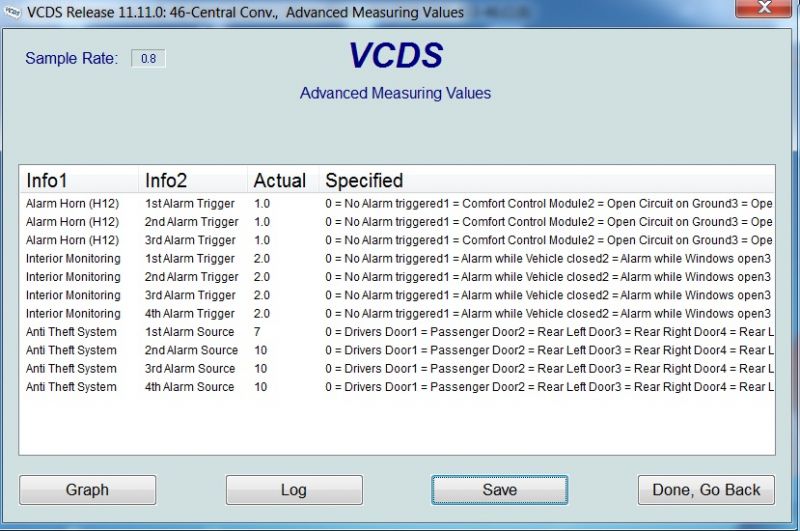Select the Actual column header
The height and width of the screenshot is (531, 800).
point(281,180)
